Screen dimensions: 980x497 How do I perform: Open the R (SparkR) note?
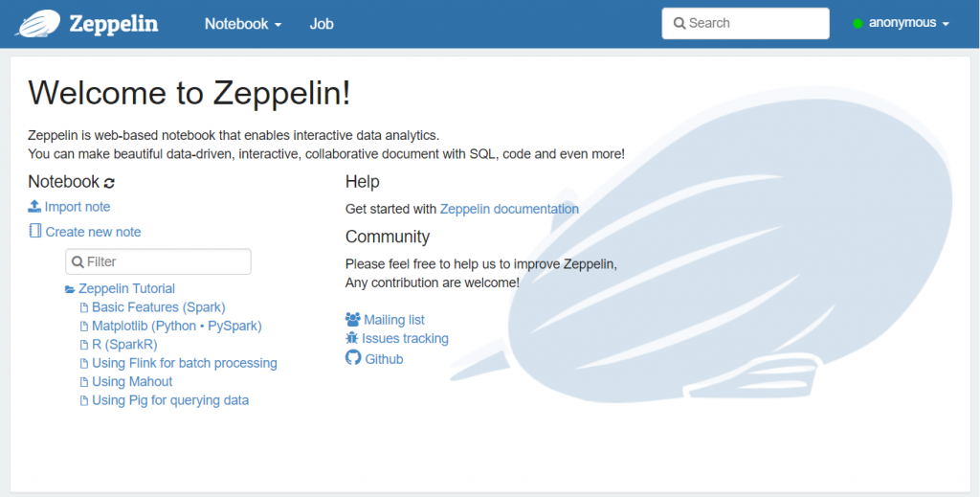pyautogui.click(x=124, y=345)
